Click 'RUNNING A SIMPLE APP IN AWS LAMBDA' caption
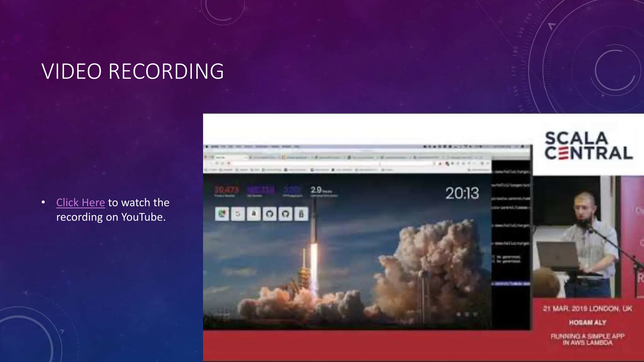The width and height of the screenshot is (644, 362). pos(587,339)
